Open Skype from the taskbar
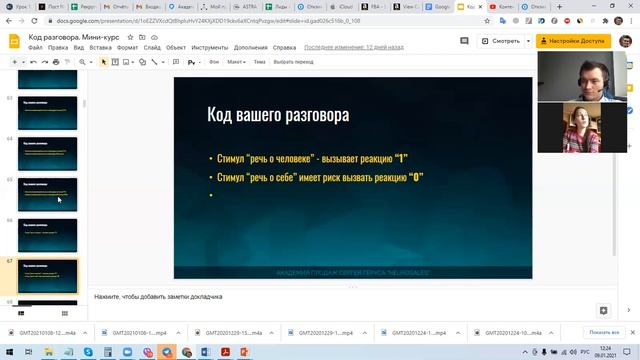The width and height of the screenshot is (640, 360). pyautogui.click(x=88, y=352)
